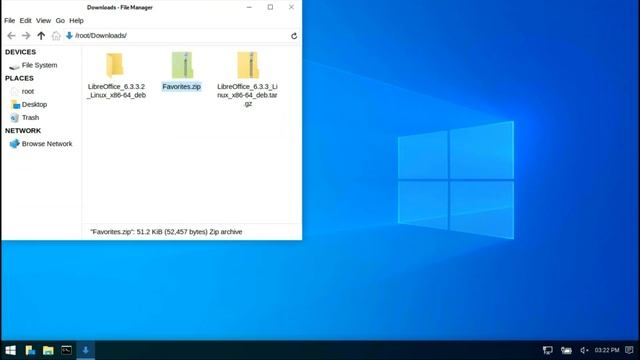The image size is (640, 360).
Task: Go forward with the forward arrow
Action: coord(26,36)
